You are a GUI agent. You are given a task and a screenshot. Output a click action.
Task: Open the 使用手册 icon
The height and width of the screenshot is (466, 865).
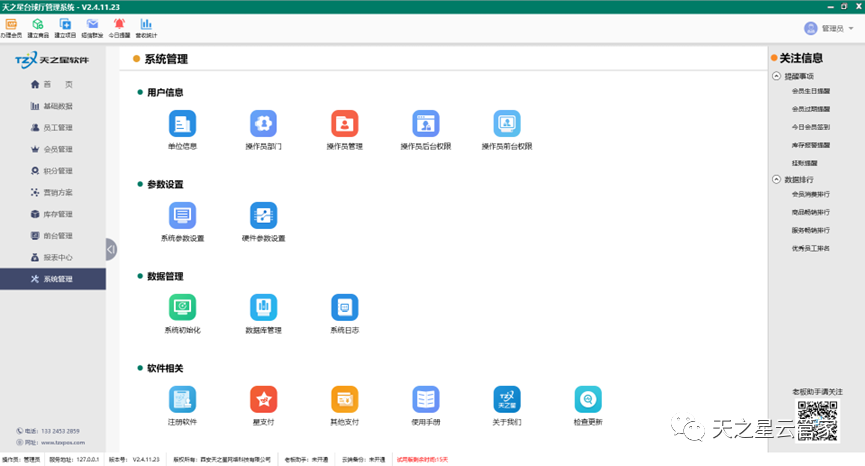click(x=426, y=399)
